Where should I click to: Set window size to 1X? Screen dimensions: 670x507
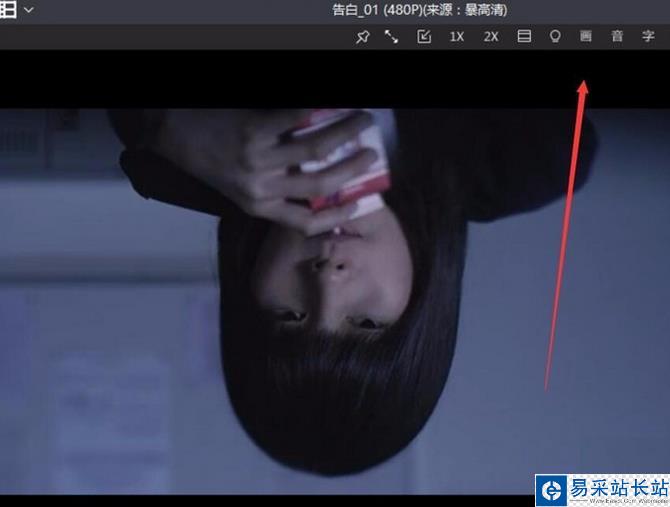pyautogui.click(x=457, y=37)
